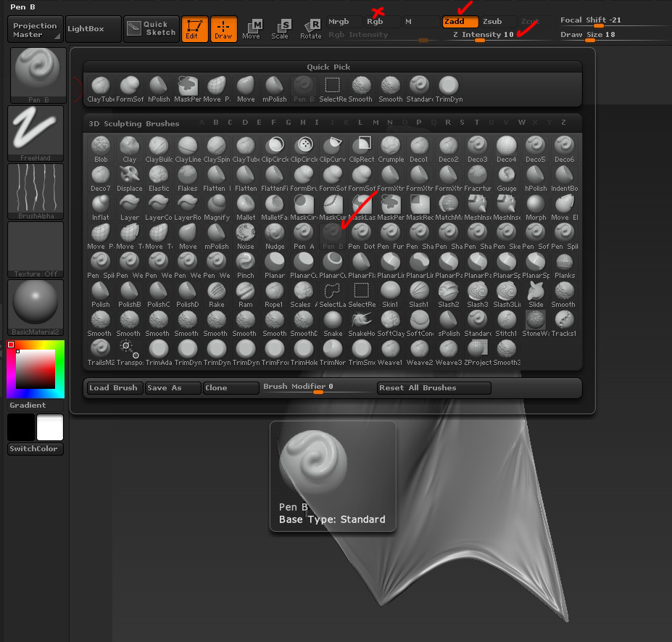Choose the Flakes brush
This screenshot has width=672, height=642.
pos(187,179)
